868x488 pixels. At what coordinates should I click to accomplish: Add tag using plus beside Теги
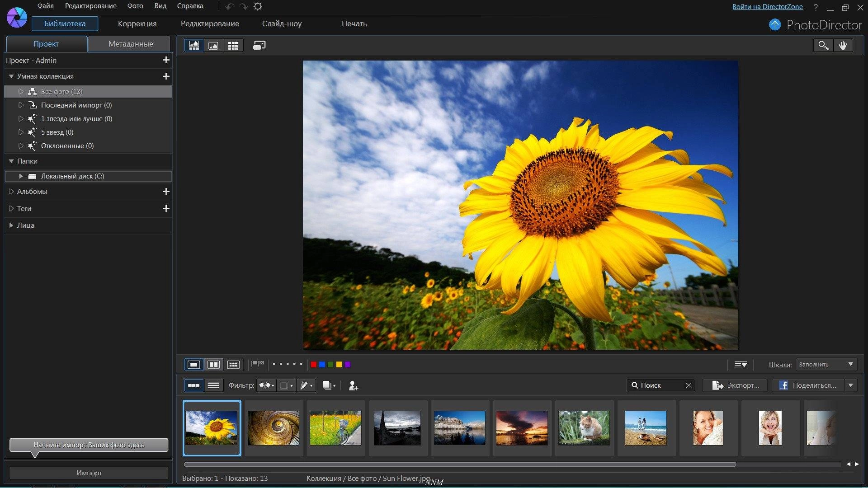166,208
